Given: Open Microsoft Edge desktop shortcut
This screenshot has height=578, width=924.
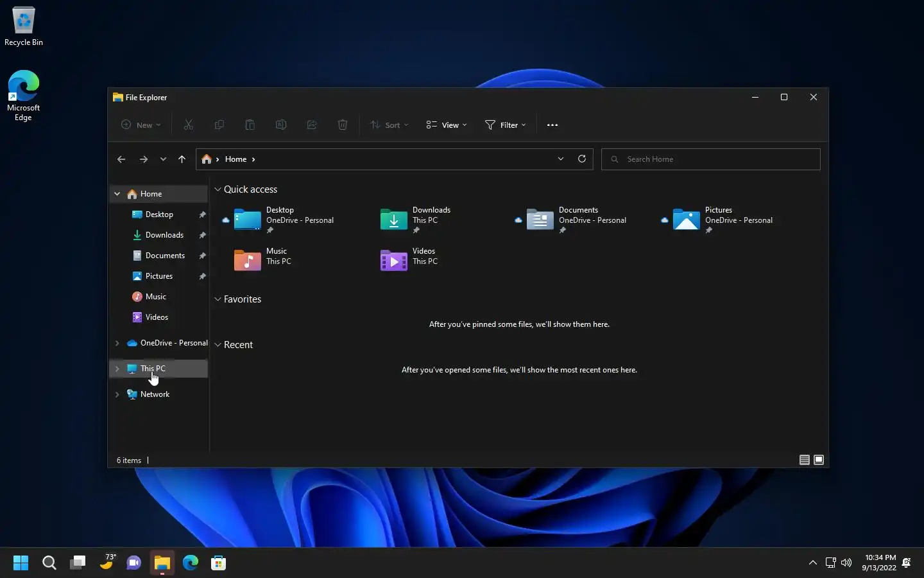Looking at the screenshot, I should tap(24, 96).
